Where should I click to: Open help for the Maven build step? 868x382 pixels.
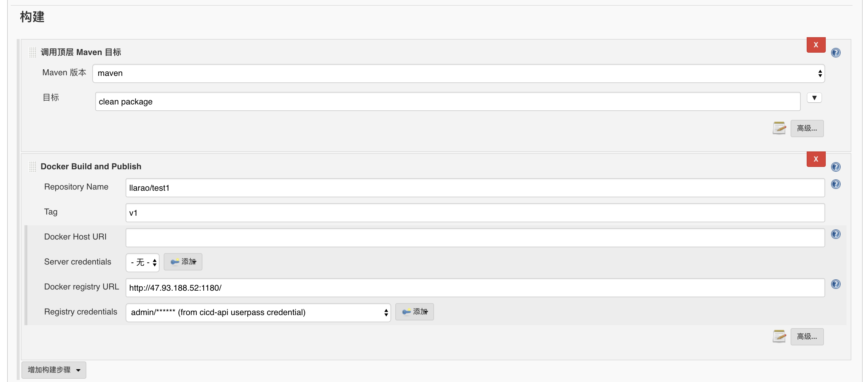coord(836,53)
